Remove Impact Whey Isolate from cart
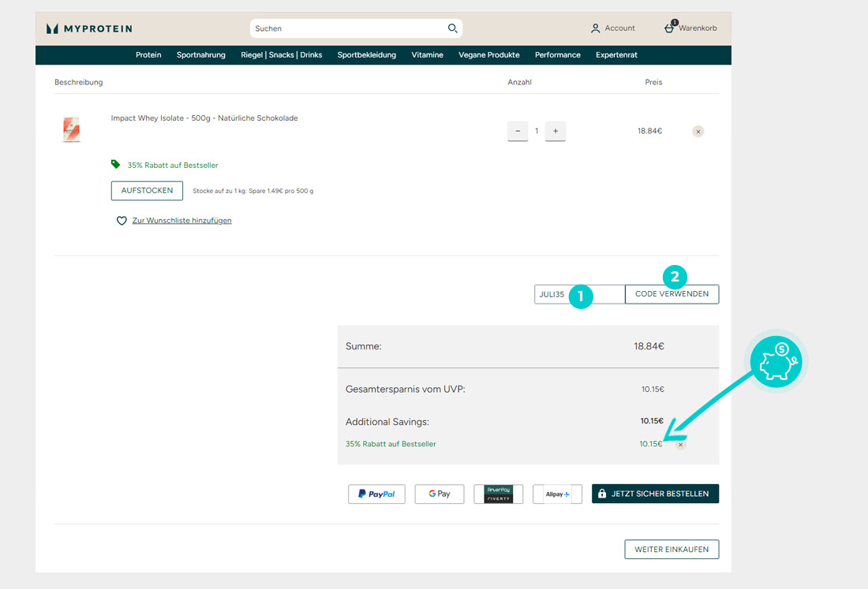This screenshot has width=868, height=589. coord(698,132)
